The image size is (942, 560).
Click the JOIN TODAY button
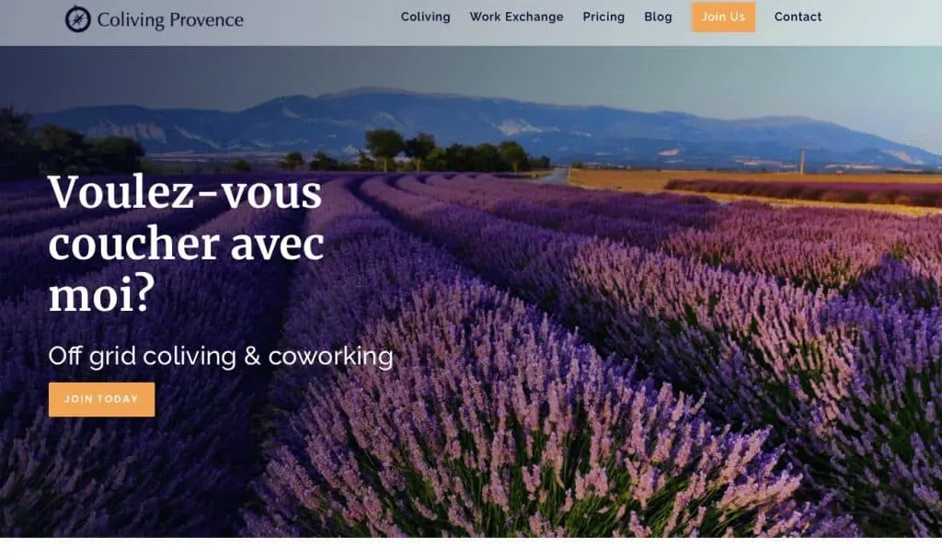pos(101,399)
